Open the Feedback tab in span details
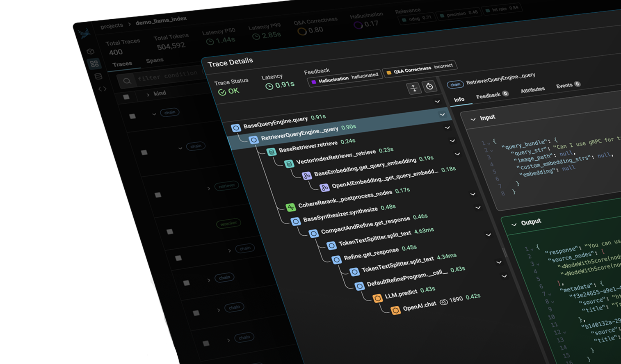The image size is (621, 364). pos(492,95)
